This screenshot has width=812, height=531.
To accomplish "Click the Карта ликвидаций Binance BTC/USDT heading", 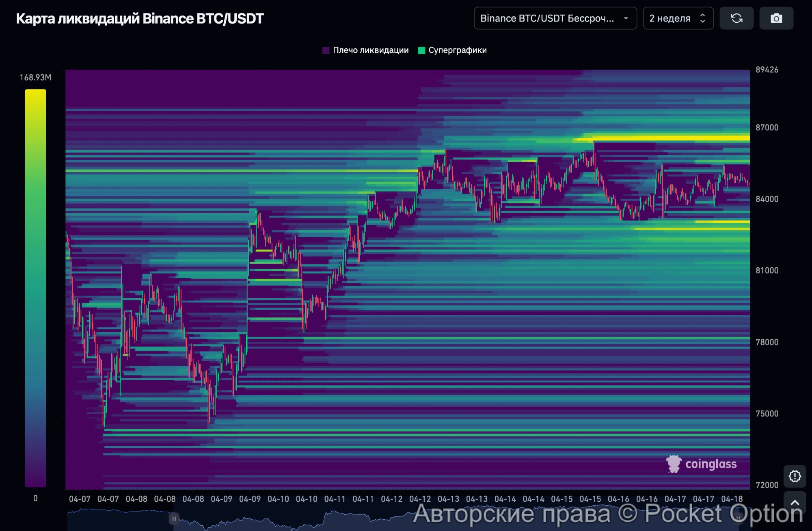I will (x=140, y=19).
